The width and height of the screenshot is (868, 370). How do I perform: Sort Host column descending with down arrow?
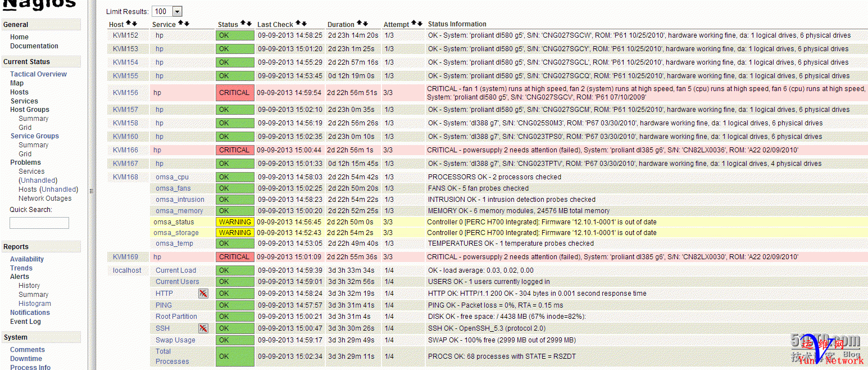(134, 23)
